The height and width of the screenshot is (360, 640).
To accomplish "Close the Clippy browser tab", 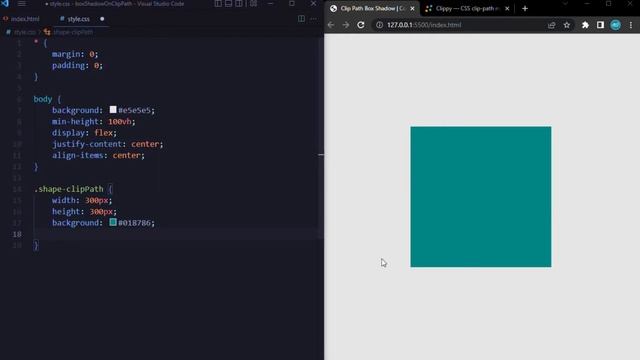I will coord(507,9).
